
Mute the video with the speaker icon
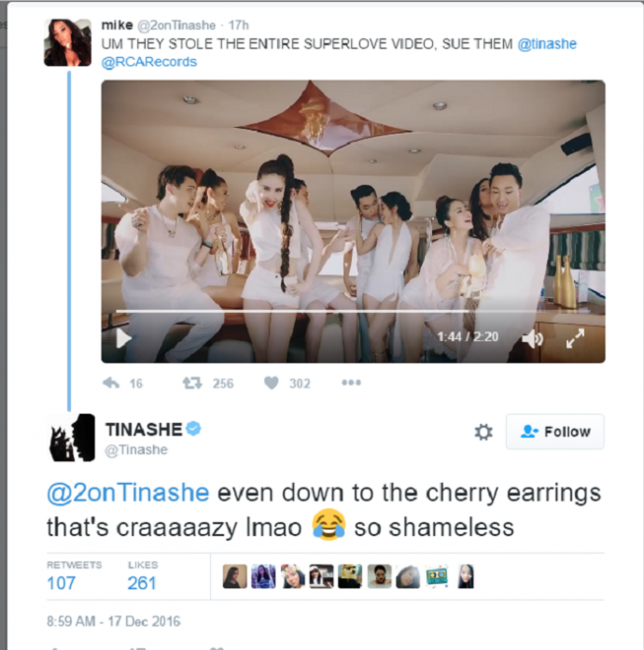click(533, 339)
